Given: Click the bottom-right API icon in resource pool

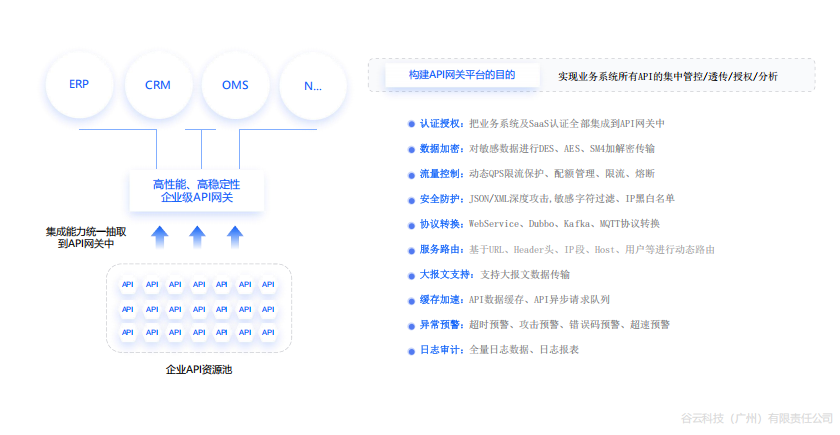Looking at the screenshot, I should tap(267, 331).
